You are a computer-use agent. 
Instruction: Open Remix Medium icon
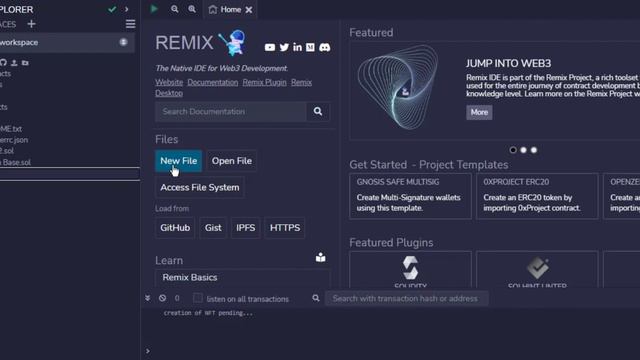310,47
